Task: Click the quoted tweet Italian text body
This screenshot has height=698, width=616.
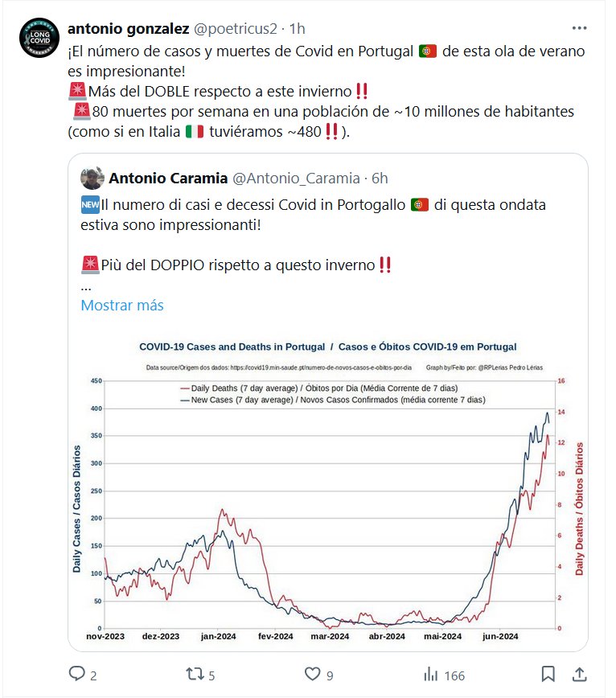Action: pyautogui.click(x=314, y=214)
